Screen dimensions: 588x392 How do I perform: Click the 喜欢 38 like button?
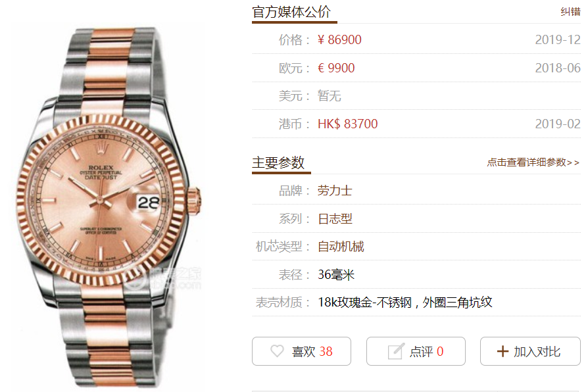(x=301, y=351)
